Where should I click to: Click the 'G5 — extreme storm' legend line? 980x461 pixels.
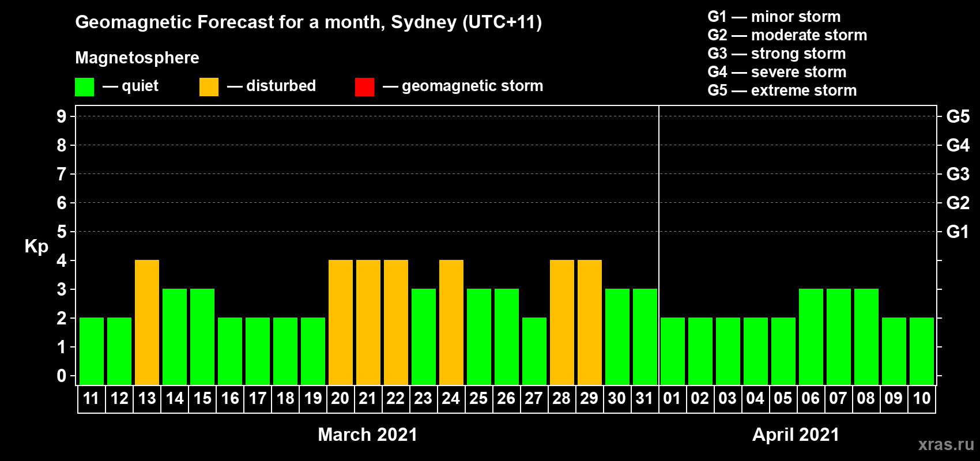[782, 90]
